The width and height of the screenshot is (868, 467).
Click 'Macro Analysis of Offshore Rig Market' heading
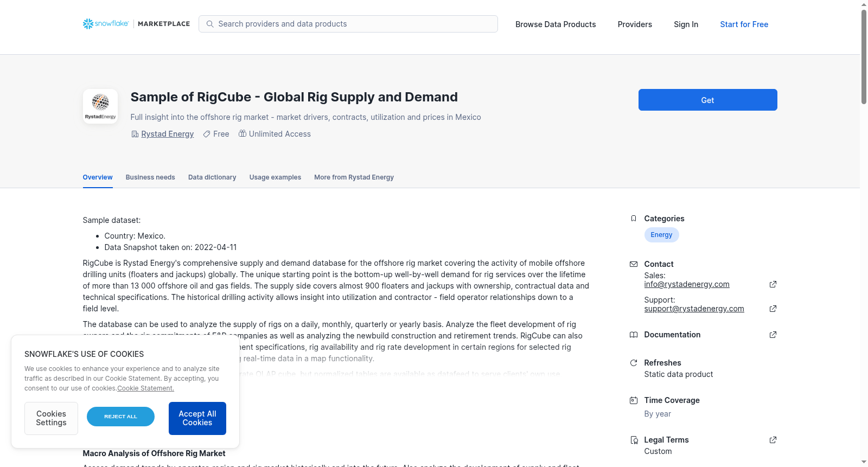coord(154,453)
